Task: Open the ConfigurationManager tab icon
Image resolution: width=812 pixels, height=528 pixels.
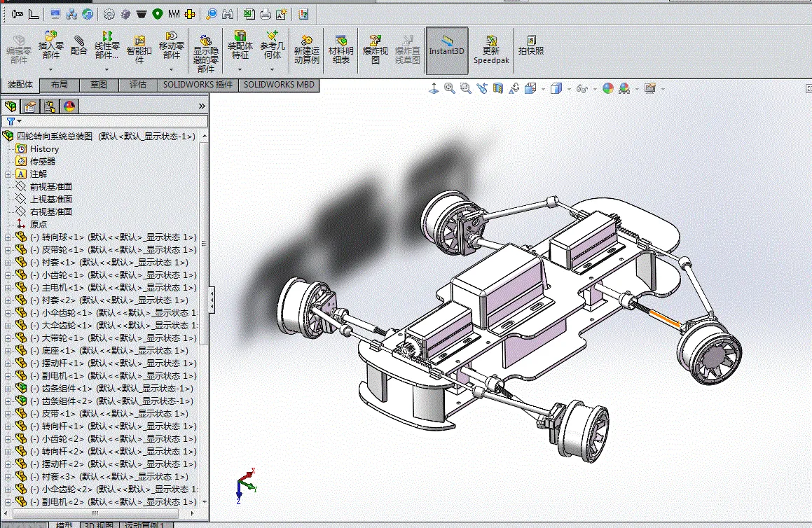Action: [50, 106]
